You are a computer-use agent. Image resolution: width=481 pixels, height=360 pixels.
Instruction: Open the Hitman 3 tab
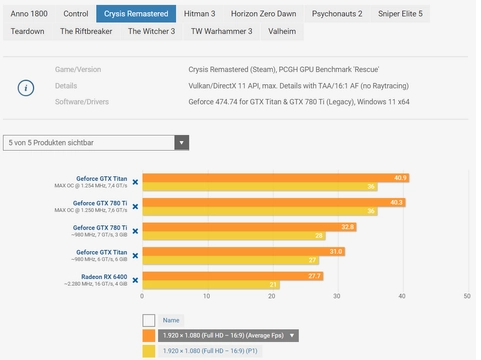click(x=199, y=14)
